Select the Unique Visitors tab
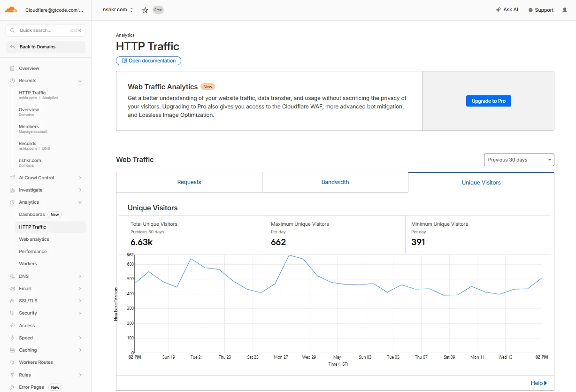 point(481,182)
